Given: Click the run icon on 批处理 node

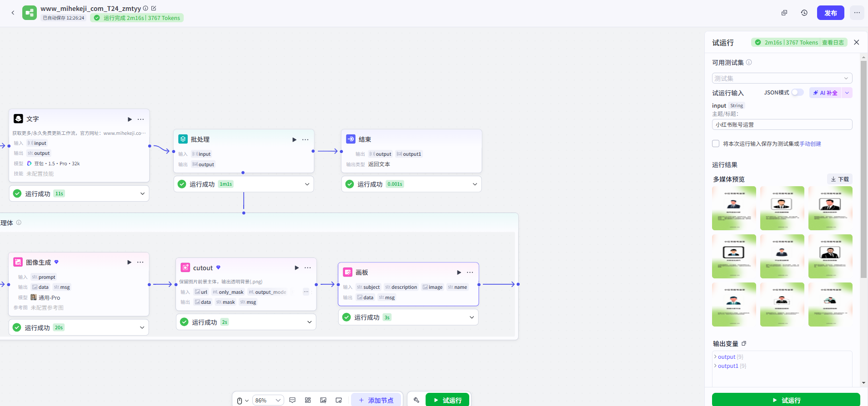Looking at the screenshot, I should coord(294,140).
